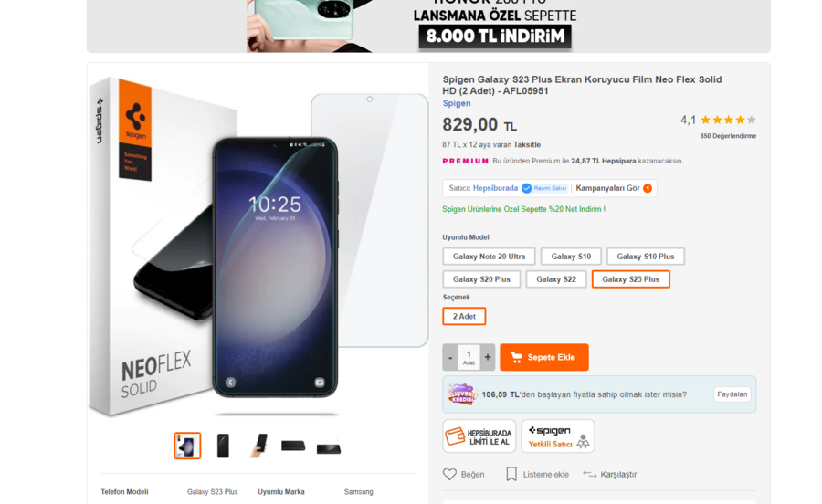Click the Spigen Yetkili Satıcı badge
Screen dimensions: 822x504
[x=558, y=436]
